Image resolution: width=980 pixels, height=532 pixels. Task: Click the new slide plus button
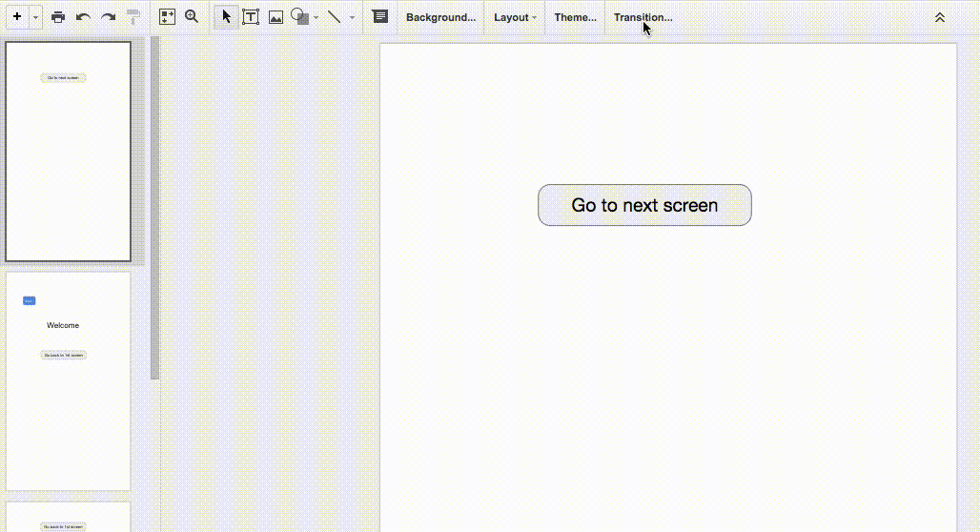pyautogui.click(x=17, y=17)
